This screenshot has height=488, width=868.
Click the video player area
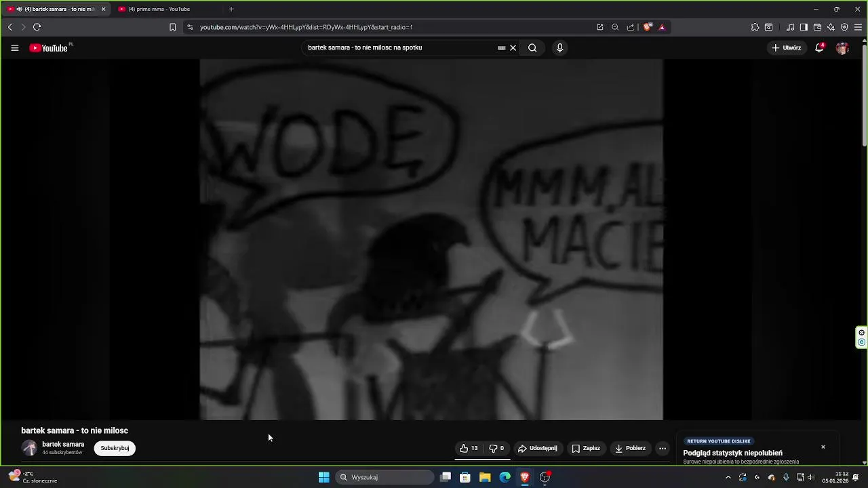click(431, 239)
